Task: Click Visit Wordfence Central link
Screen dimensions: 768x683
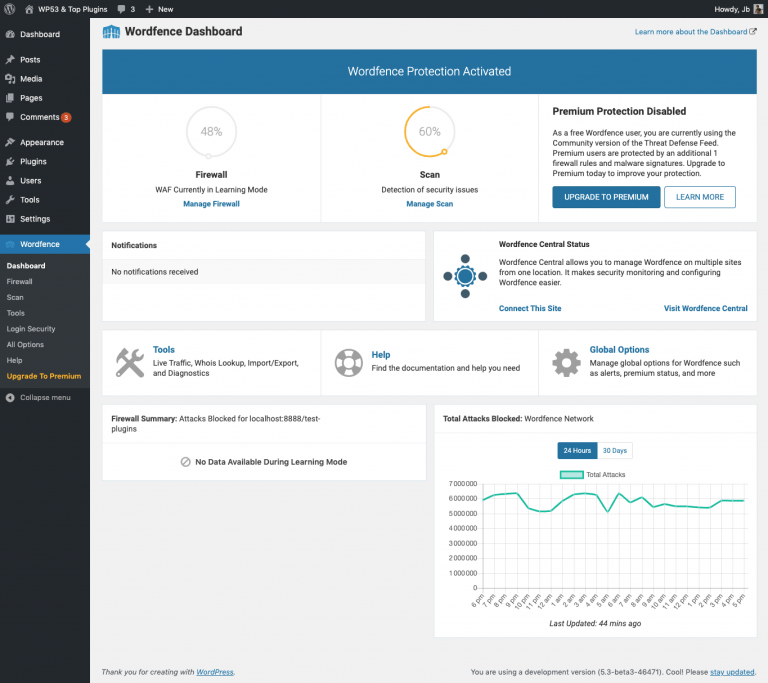Action: click(705, 308)
